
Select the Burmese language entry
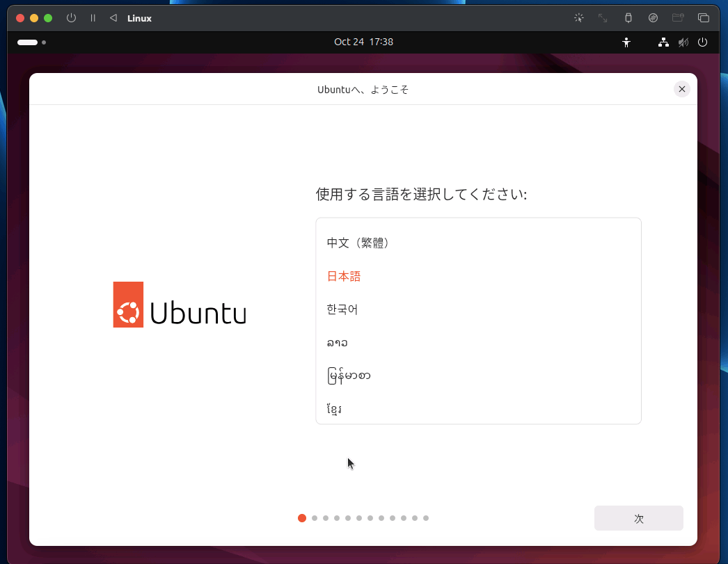pos(478,376)
